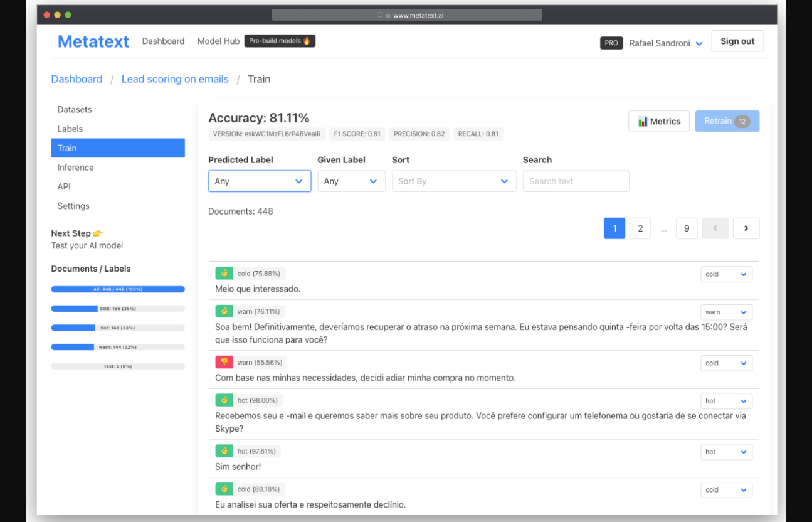Open the Predicted Label dropdown
This screenshot has width=812, height=522.
coord(260,181)
